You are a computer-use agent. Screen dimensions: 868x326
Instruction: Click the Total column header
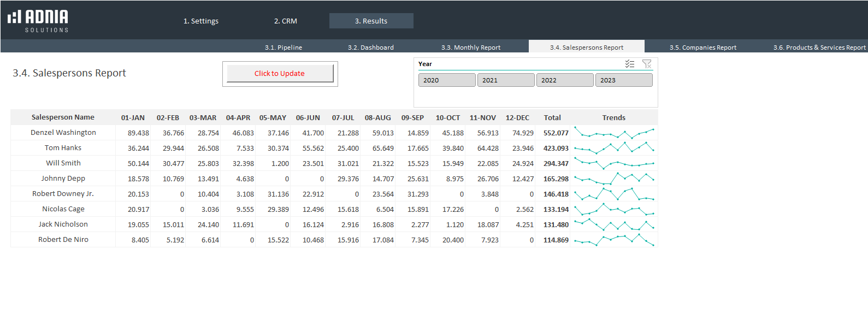click(552, 117)
